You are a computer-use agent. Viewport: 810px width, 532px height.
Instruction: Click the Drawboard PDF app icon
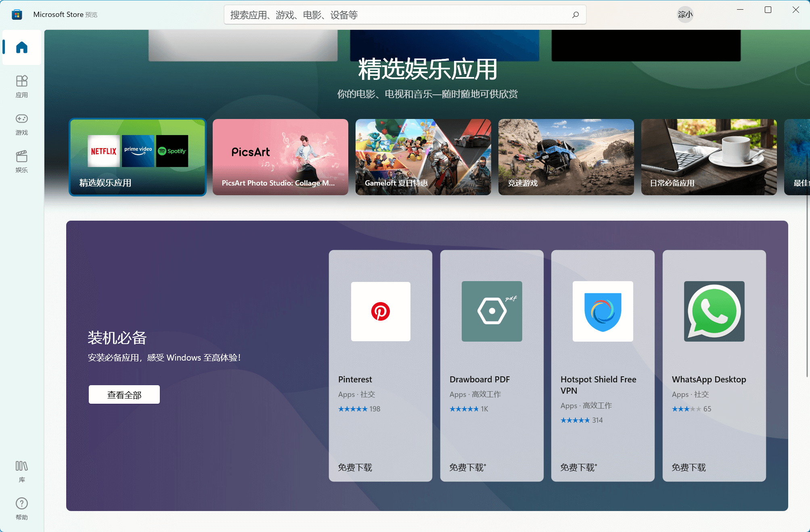pyautogui.click(x=492, y=311)
